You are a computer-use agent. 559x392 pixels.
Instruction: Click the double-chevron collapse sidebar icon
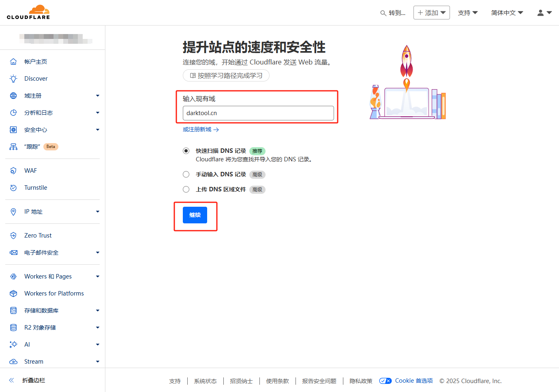pos(11,380)
